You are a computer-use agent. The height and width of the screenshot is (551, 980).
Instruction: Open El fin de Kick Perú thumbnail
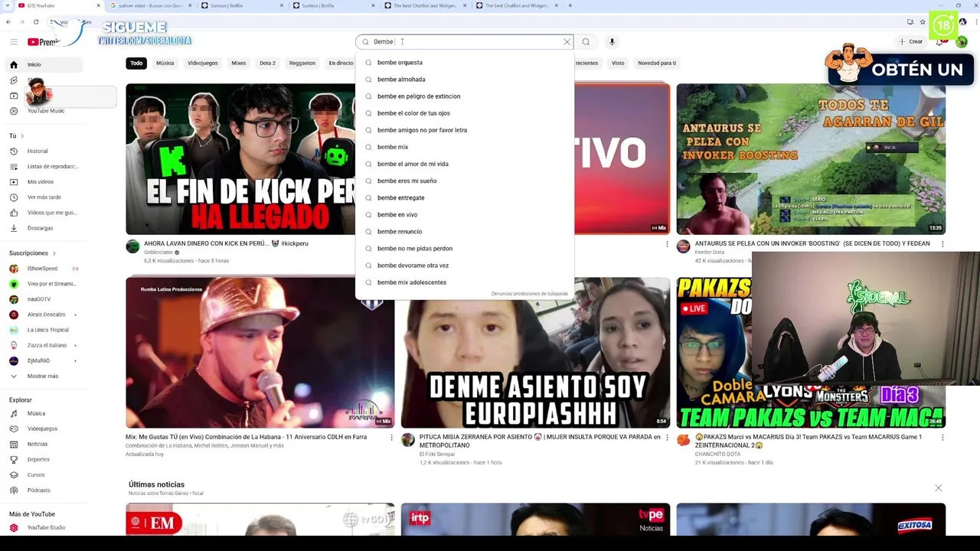click(240, 158)
